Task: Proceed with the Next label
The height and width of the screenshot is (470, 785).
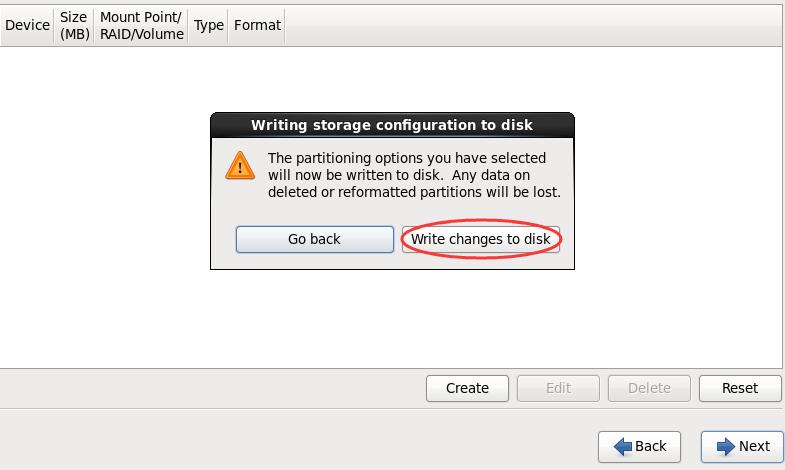Action: tap(754, 446)
